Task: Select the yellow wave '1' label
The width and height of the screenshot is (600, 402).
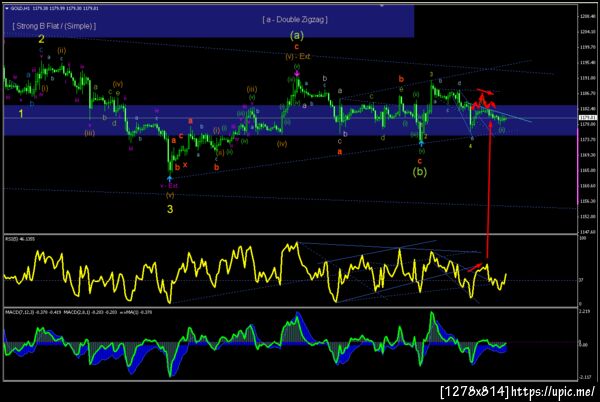Action: 21,114
